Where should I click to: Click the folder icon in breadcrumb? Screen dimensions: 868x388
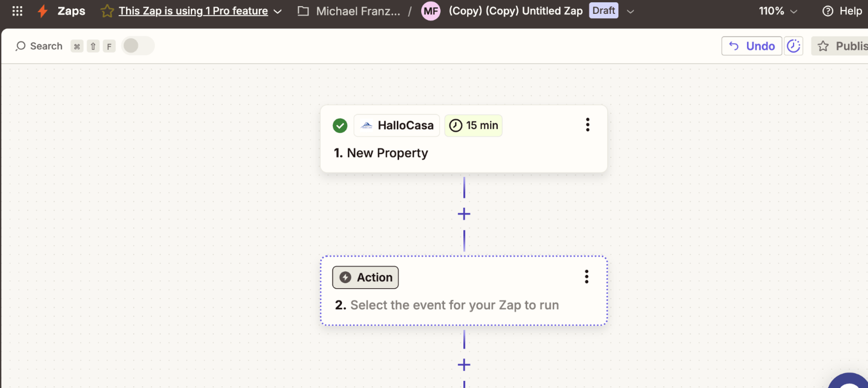tap(303, 11)
